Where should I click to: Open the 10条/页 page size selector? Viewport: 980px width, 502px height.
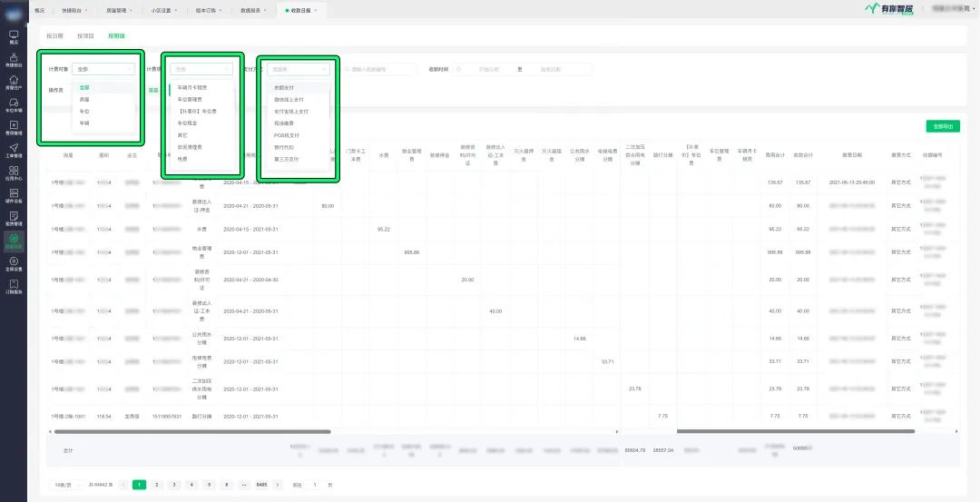(x=68, y=485)
